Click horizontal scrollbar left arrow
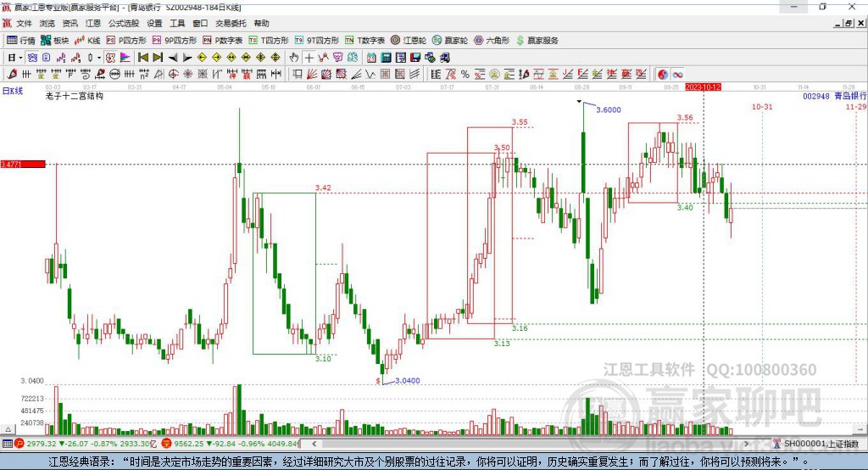 (x=314, y=444)
